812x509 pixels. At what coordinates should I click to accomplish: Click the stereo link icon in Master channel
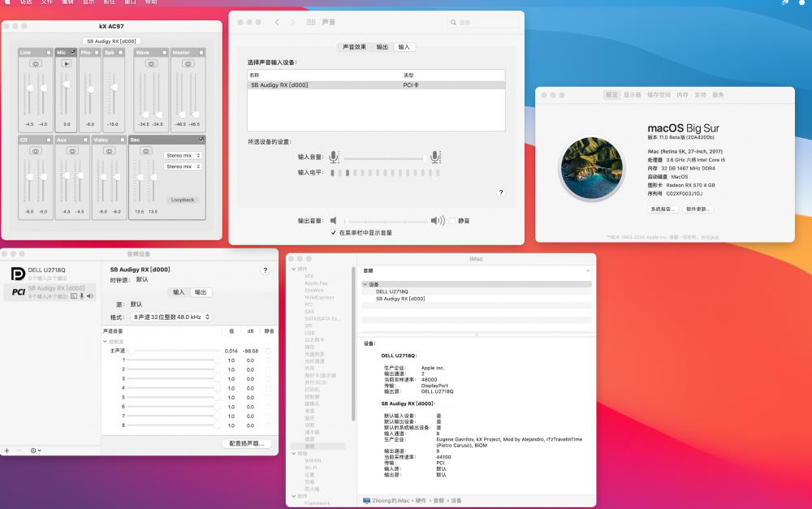[x=188, y=63]
